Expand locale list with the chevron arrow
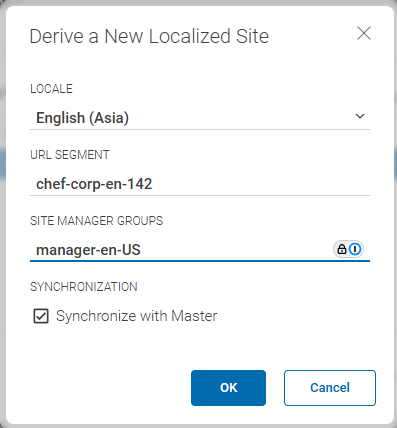Viewport: 397px width, 428px height. (360, 116)
